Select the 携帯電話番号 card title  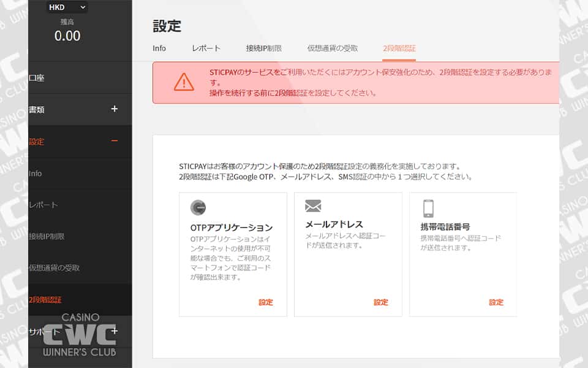[445, 227]
